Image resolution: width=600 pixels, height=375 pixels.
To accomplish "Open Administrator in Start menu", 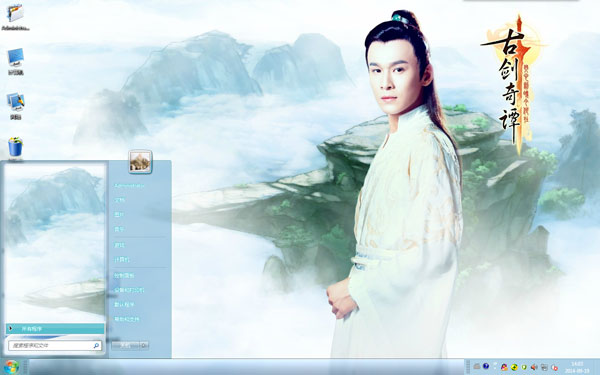I will [129, 186].
